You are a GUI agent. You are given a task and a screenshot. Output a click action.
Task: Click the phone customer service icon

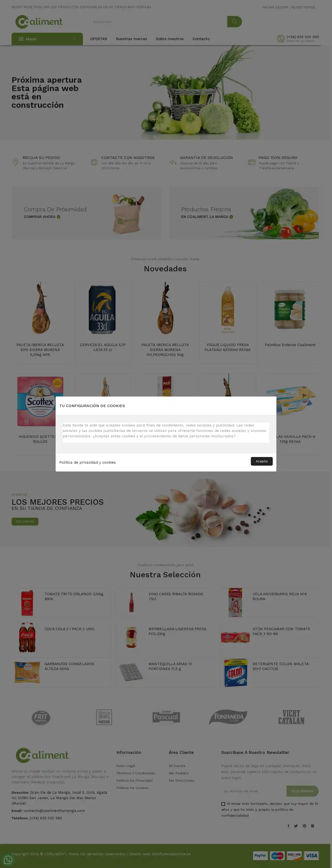[280, 39]
